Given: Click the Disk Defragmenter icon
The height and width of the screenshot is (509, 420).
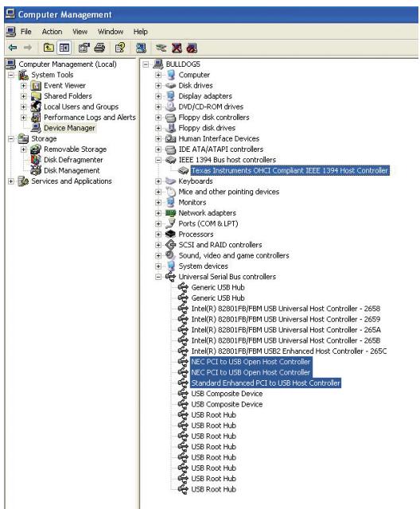Looking at the screenshot, I should tap(36, 160).
